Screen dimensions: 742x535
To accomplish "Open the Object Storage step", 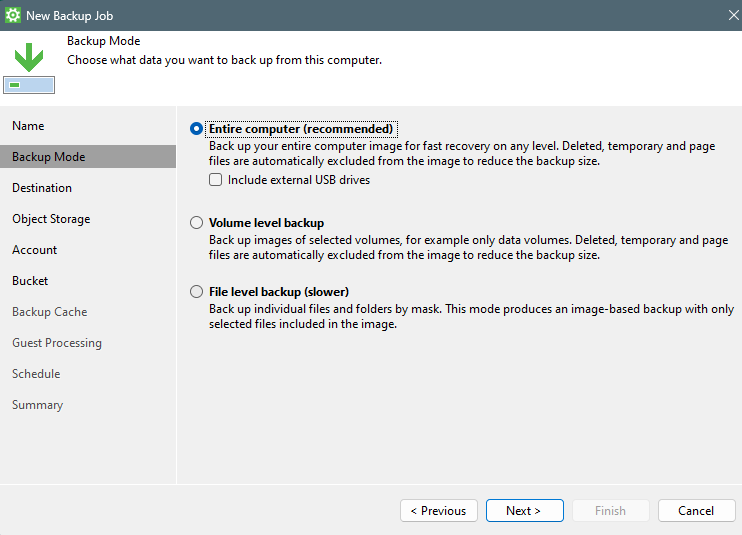I will (51, 219).
